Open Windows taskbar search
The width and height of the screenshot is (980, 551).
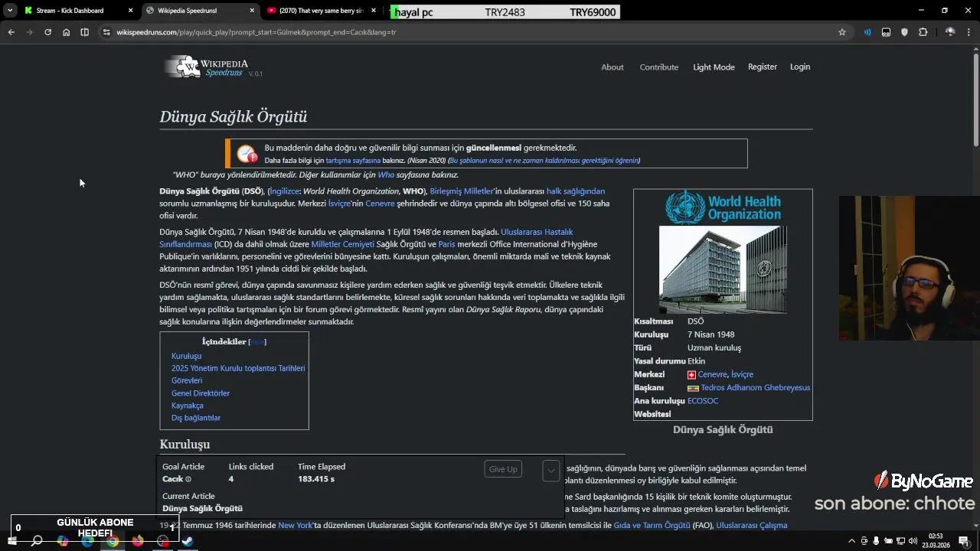click(37, 541)
